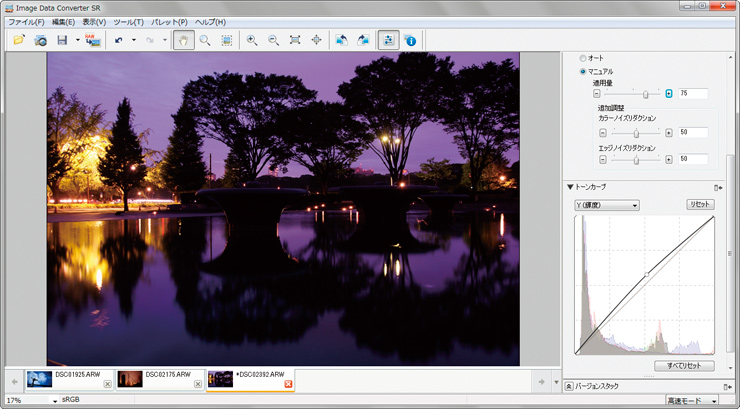Click the fit to window icon
The width and height of the screenshot is (740, 409).
click(x=294, y=40)
